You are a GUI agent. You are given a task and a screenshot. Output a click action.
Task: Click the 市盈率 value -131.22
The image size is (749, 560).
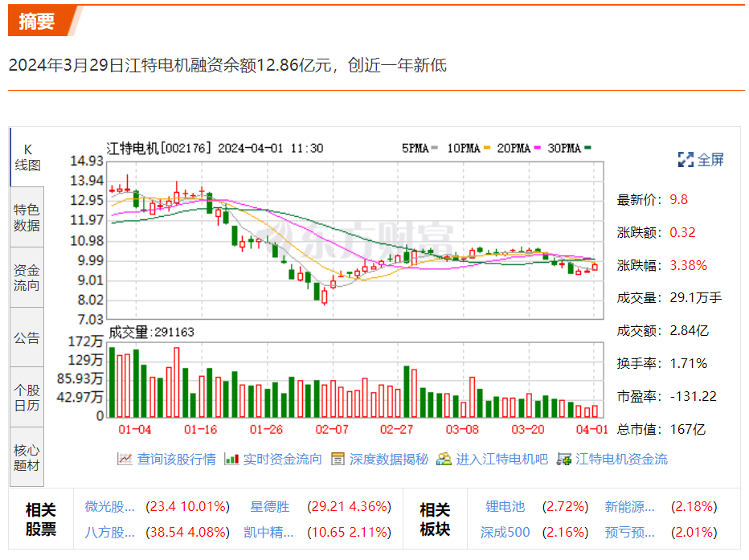point(693,396)
